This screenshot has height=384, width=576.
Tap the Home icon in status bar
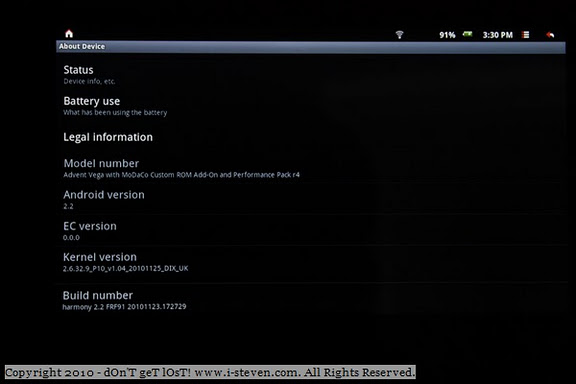tap(69, 34)
